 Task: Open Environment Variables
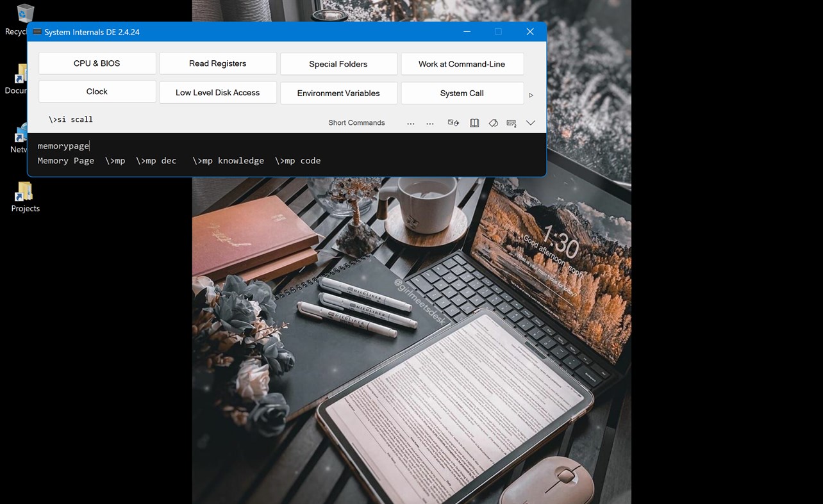(x=338, y=93)
